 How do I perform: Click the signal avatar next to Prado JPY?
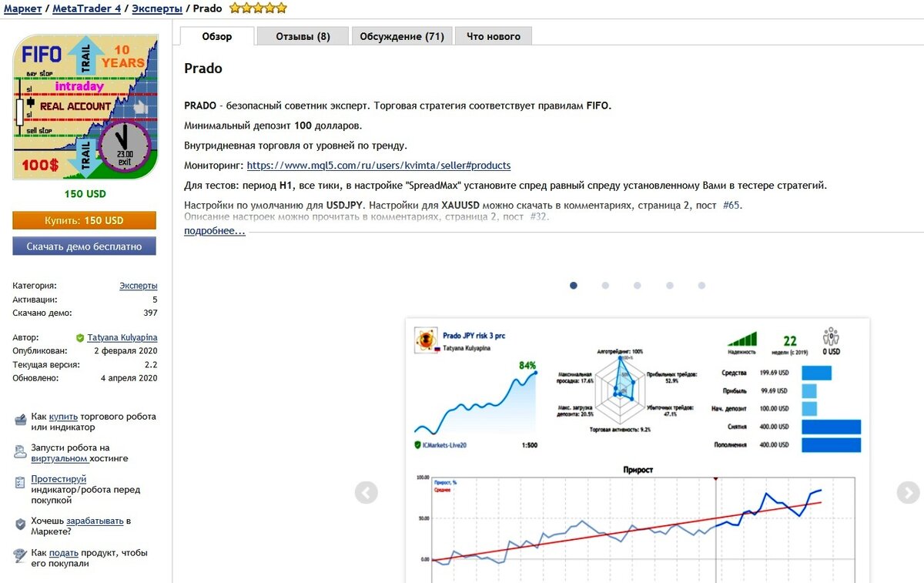coord(426,340)
